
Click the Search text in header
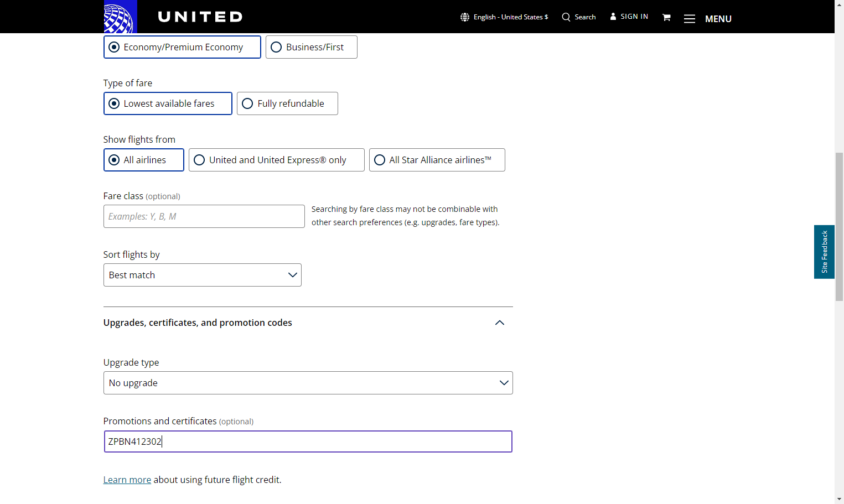click(585, 17)
